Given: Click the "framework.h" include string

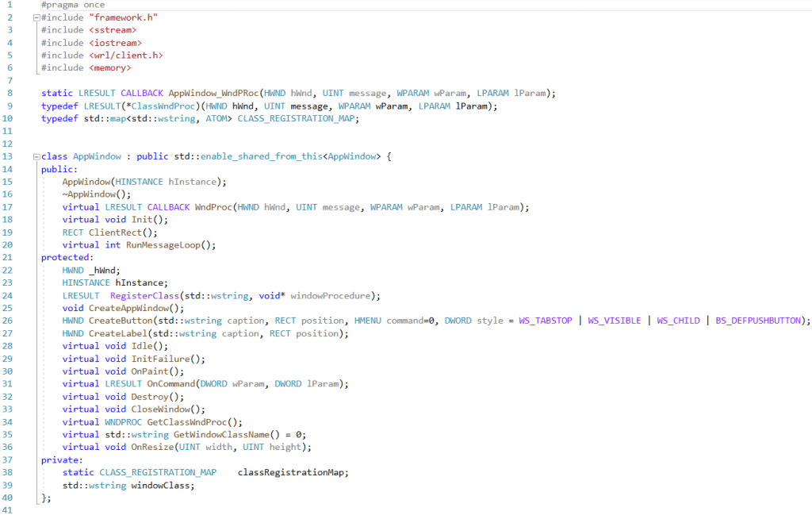Looking at the screenshot, I should pyautogui.click(x=123, y=17).
